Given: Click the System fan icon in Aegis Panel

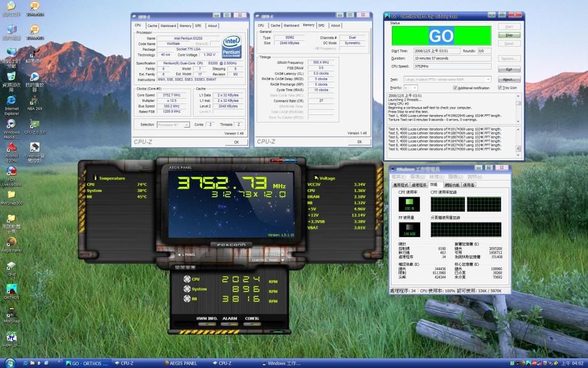Looking at the screenshot, I should coord(187,289).
